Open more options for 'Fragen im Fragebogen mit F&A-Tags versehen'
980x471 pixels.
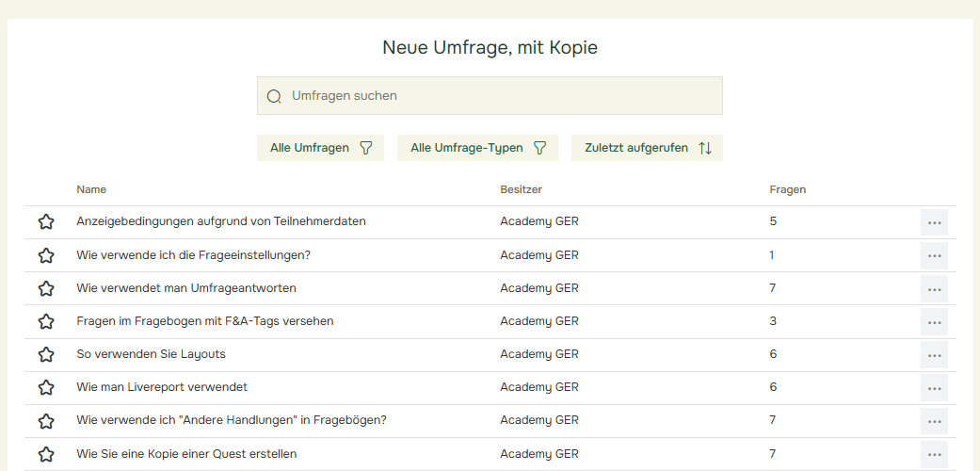[x=934, y=322]
